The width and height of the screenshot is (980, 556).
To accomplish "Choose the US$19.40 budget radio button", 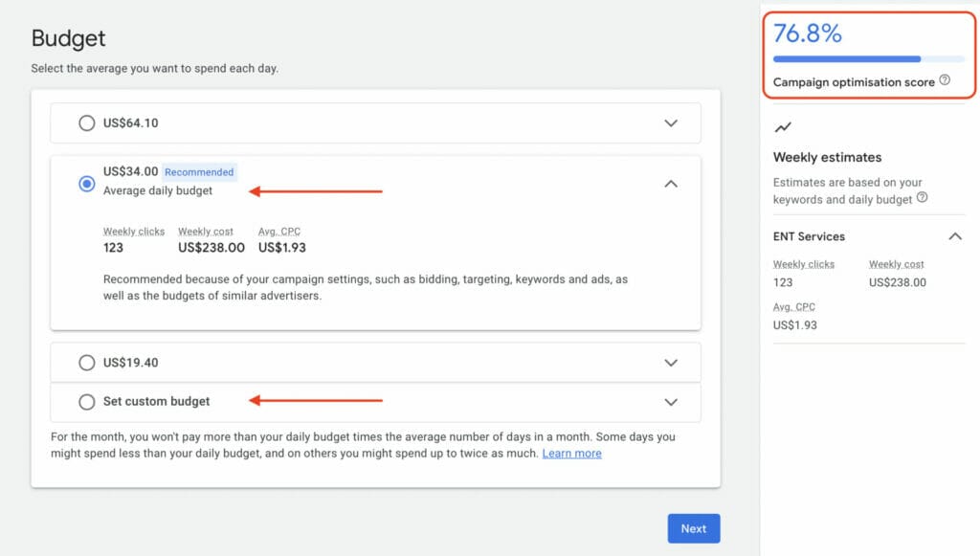I will tap(87, 363).
